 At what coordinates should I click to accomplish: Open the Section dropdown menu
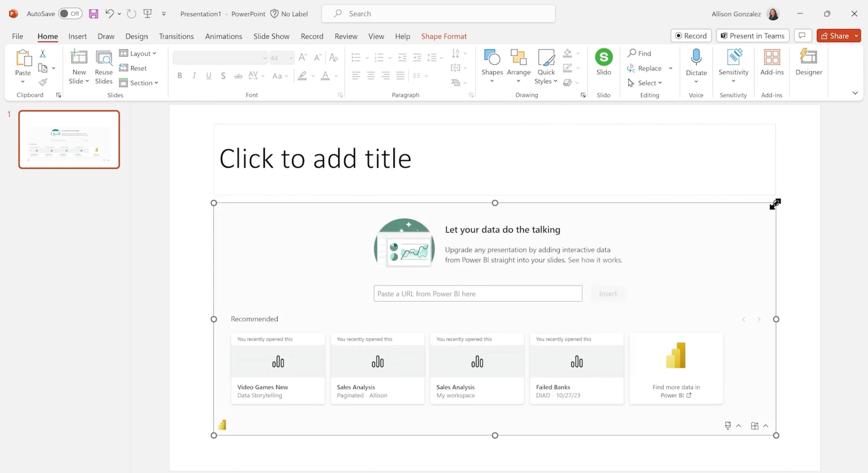[139, 83]
